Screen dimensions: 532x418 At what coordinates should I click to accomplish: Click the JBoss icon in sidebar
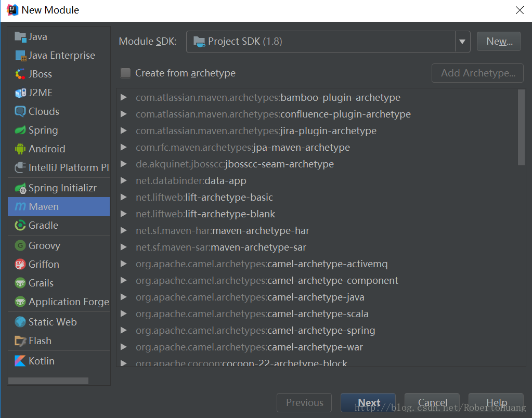pos(20,74)
